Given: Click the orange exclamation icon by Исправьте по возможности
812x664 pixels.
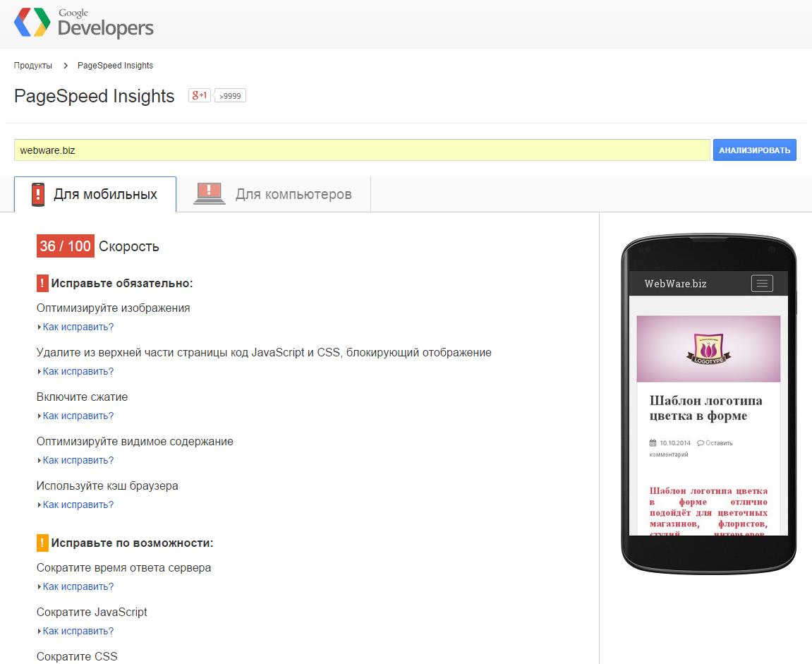Looking at the screenshot, I should pyautogui.click(x=42, y=543).
